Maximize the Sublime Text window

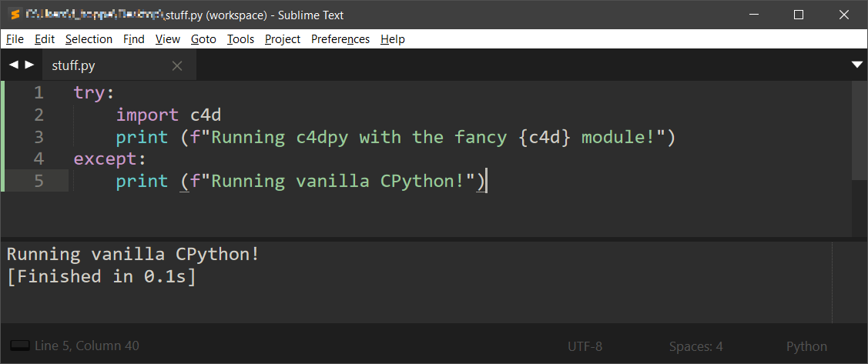click(799, 15)
